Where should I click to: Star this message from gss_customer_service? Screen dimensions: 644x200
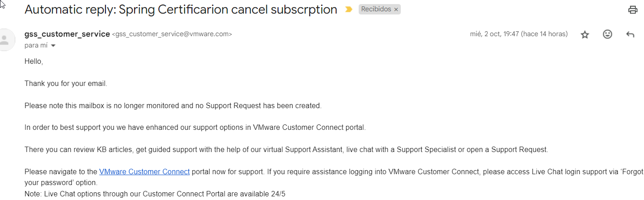[585, 34]
